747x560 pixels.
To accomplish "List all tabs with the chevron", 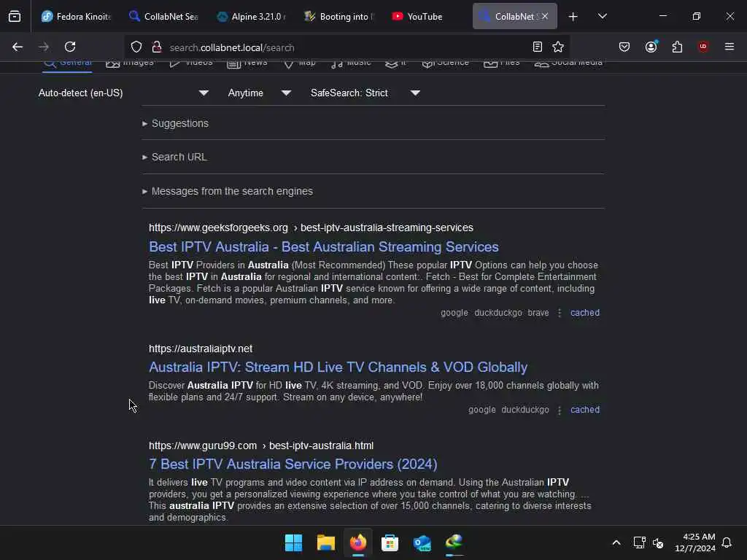I will [602, 16].
